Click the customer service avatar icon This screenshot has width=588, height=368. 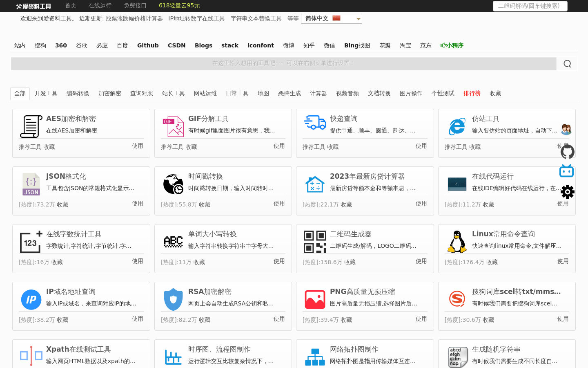tap(566, 130)
